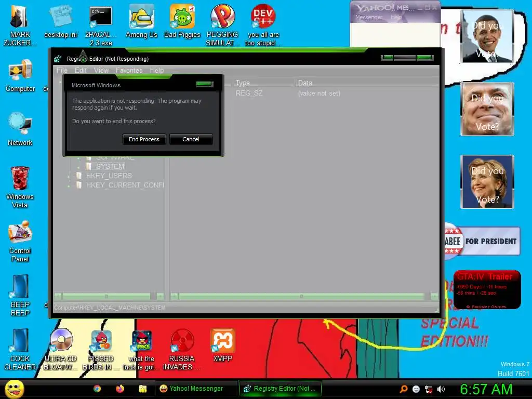Open the desktop.ini file icon at the top
532x399 pixels.
[60, 21]
